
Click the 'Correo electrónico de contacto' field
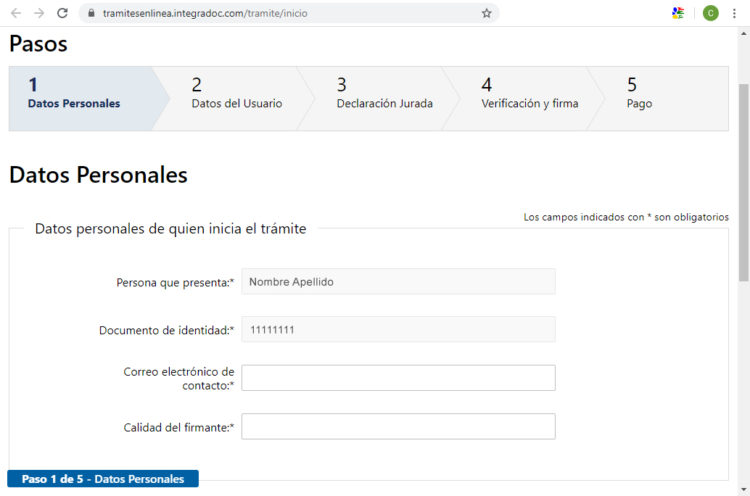[398, 378]
